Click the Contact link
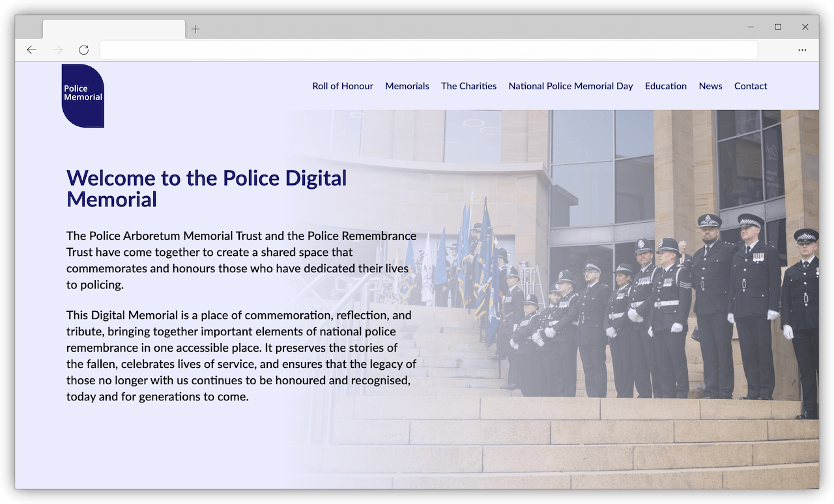This screenshot has width=834, height=504. (751, 86)
